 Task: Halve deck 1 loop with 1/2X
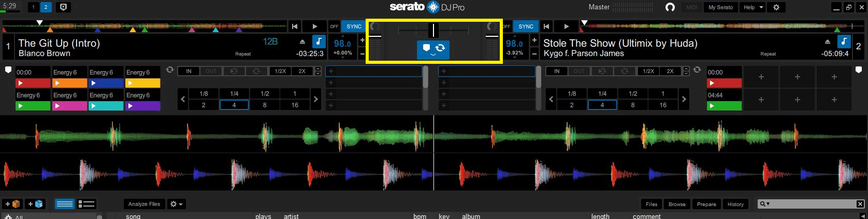point(280,71)
